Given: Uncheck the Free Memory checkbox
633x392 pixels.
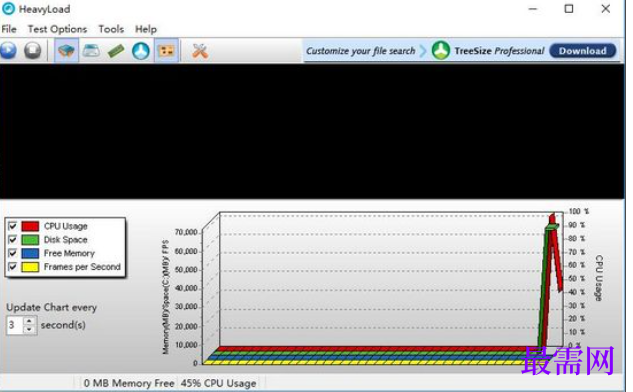Looking at the screenshot, I should 13,253.
